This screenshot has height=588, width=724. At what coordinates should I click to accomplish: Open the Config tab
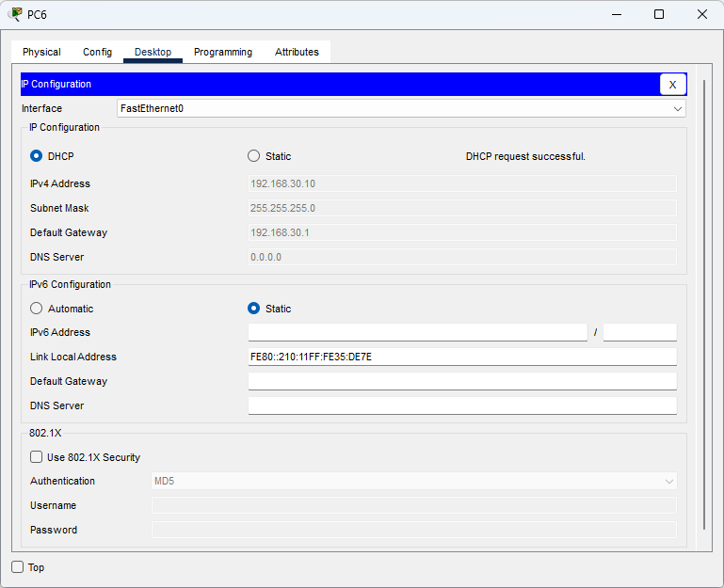point(97,52)
